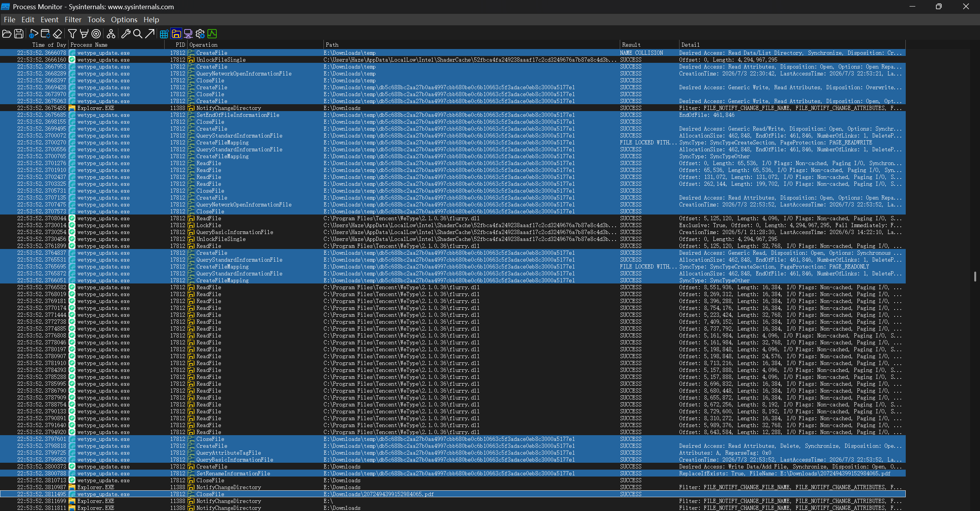Toggle Show Network Activity
The height and width of the screenshot is (511, 980).
pos(188,34)
